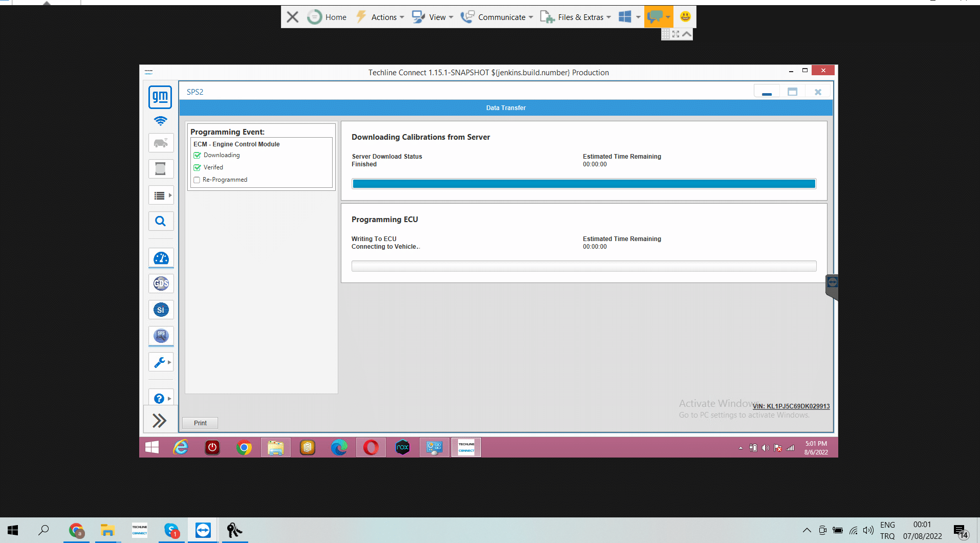Toggle the Re-Programmed checkbox
This screenshot has height=543, width=980.
(197, 180)
